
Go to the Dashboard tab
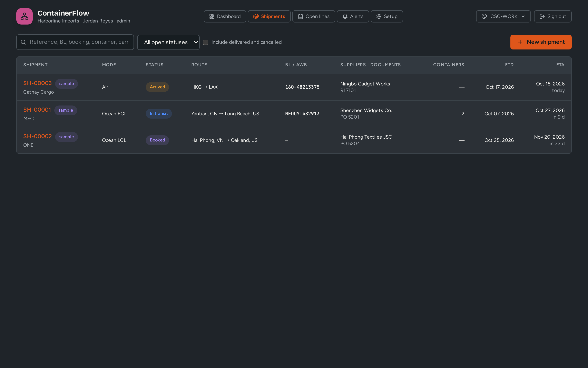pyautogui.click(x=225, y=16)
